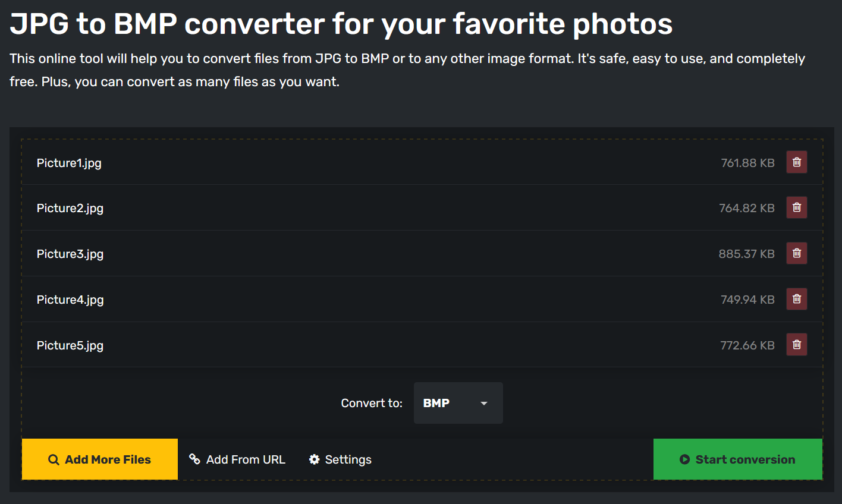The height and width of the screenshot is (504, 842).
Task: Click the trash icon for Picture3.jpg
Action: tap(797, 253)
